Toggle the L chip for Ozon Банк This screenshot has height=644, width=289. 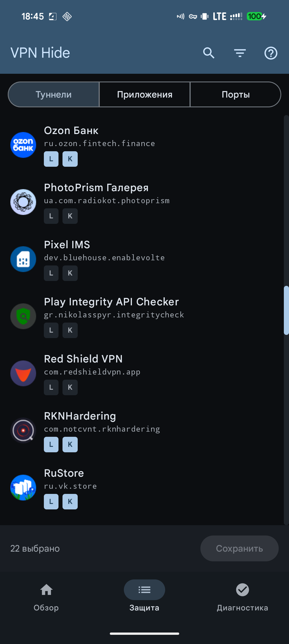[51, 159]
